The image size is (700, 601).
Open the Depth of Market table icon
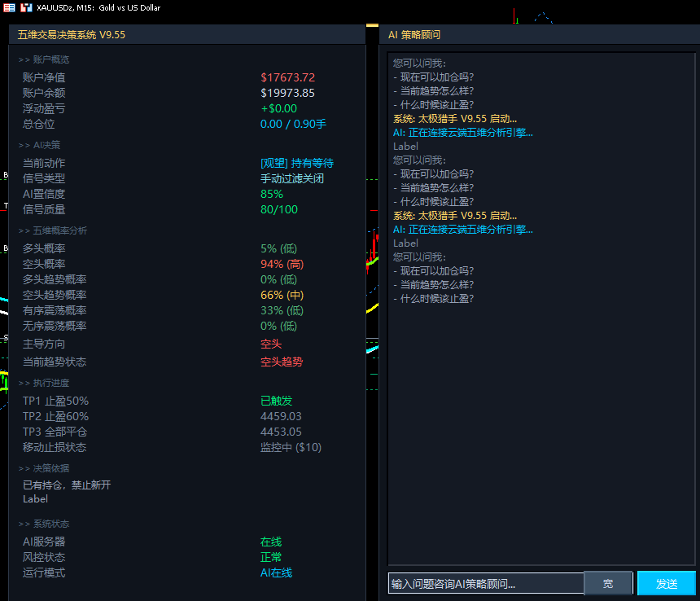(x=10, y=7)
